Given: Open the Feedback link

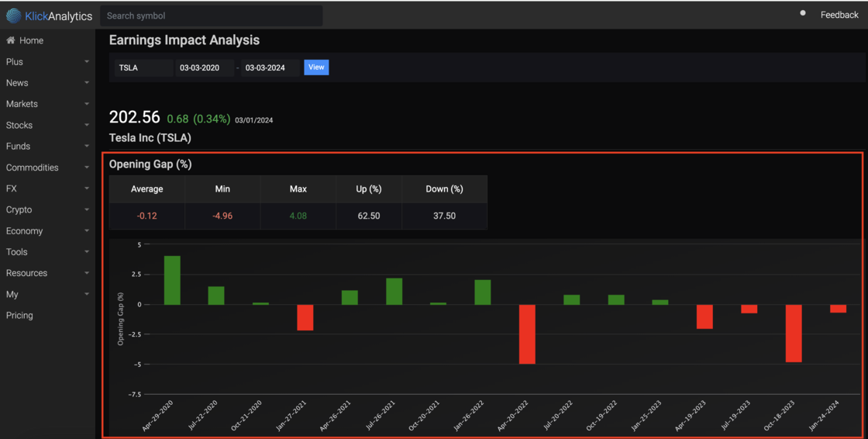Looking at the screenshot, I should [x=839, y=15].
